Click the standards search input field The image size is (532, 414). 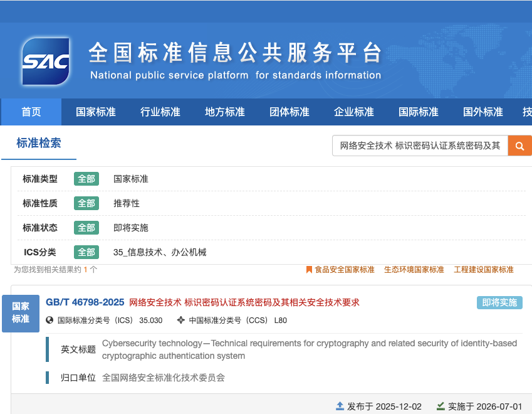[420, 146]
